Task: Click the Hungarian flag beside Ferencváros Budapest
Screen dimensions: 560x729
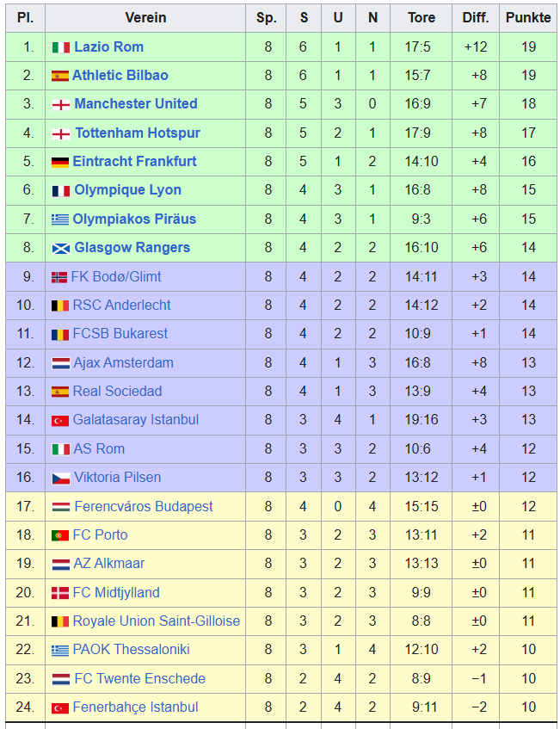Action: 60,507
